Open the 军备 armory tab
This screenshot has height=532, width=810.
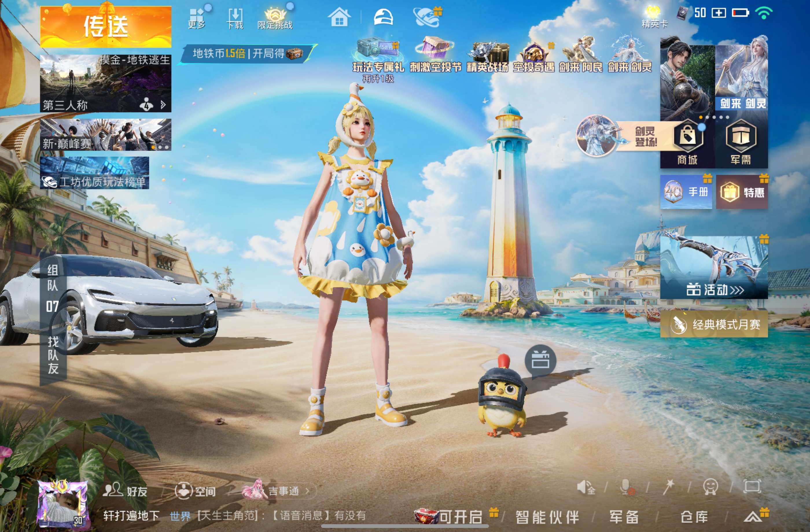(624, 517)
